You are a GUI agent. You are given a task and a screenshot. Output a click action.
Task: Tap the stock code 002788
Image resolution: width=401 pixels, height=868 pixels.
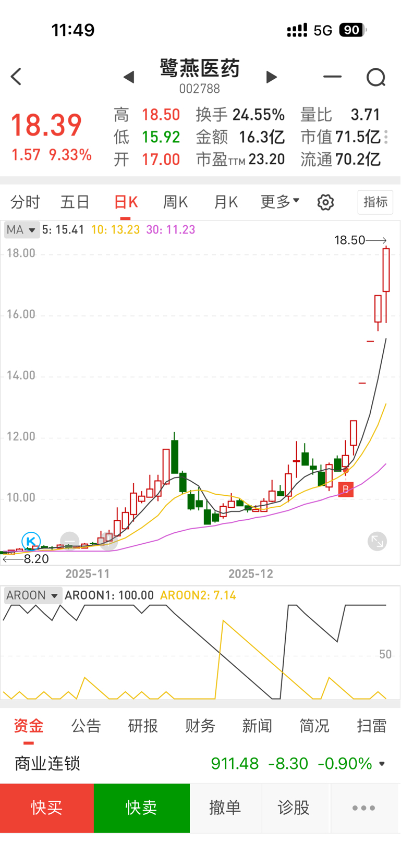[x=200, y=89]
